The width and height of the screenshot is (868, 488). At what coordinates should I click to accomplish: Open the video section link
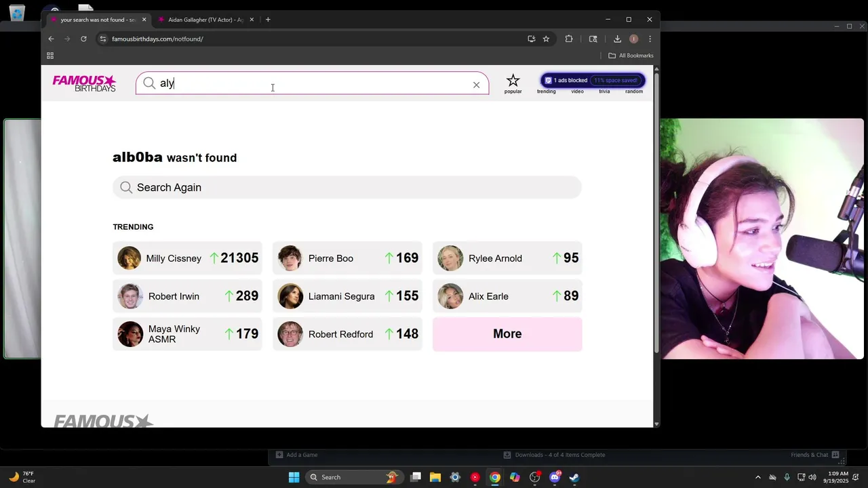(x=577, y=91)
